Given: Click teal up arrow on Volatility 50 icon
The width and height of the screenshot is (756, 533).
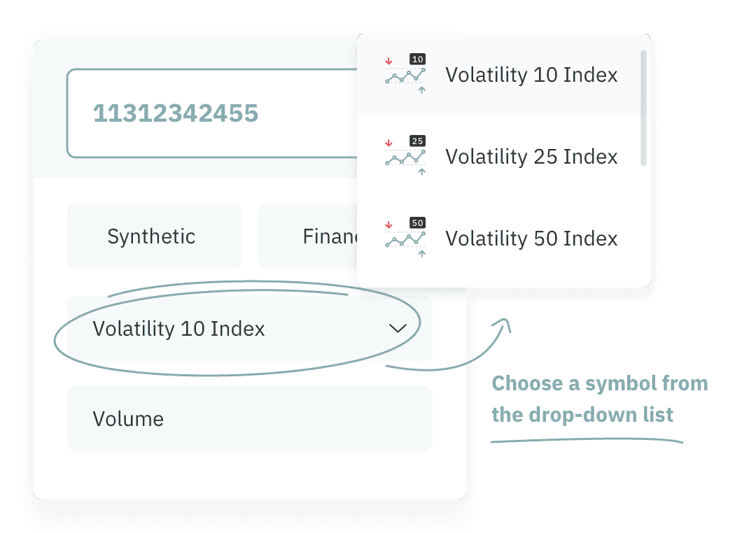Looking at the screenshot, I should click(x=421, y=254).
